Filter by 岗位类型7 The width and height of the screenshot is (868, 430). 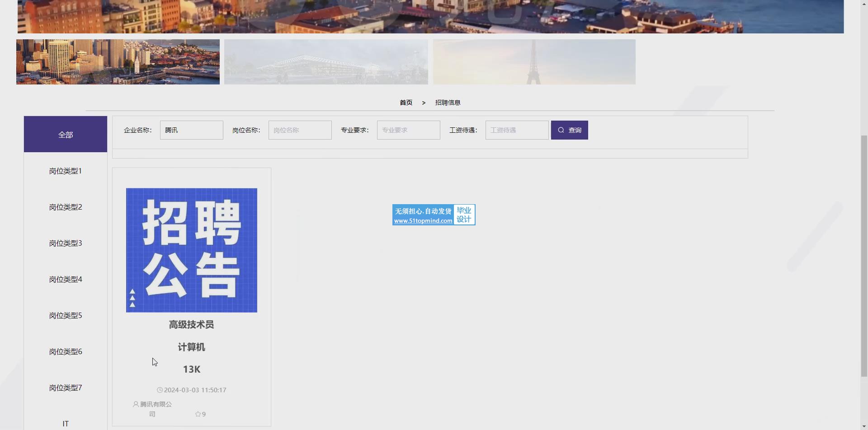66,388
